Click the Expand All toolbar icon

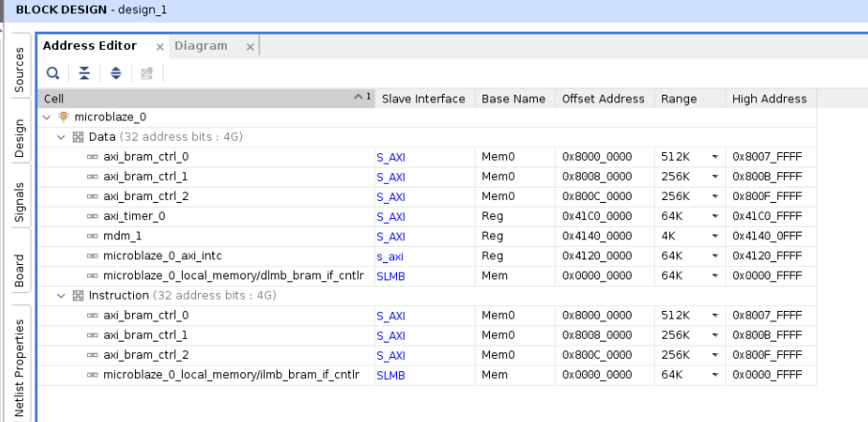[x=116, y=73]
